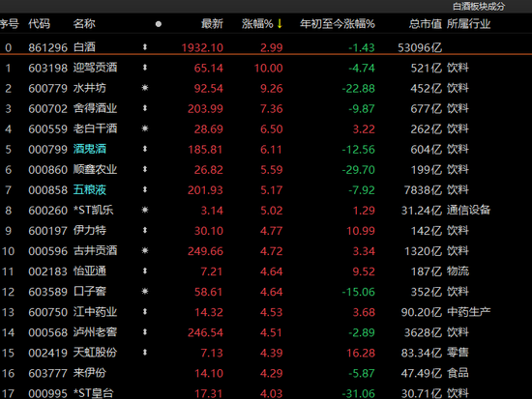Screen dimensions: 532x399
Task: Select the stock name 泸州老窖
Action: 96,332
